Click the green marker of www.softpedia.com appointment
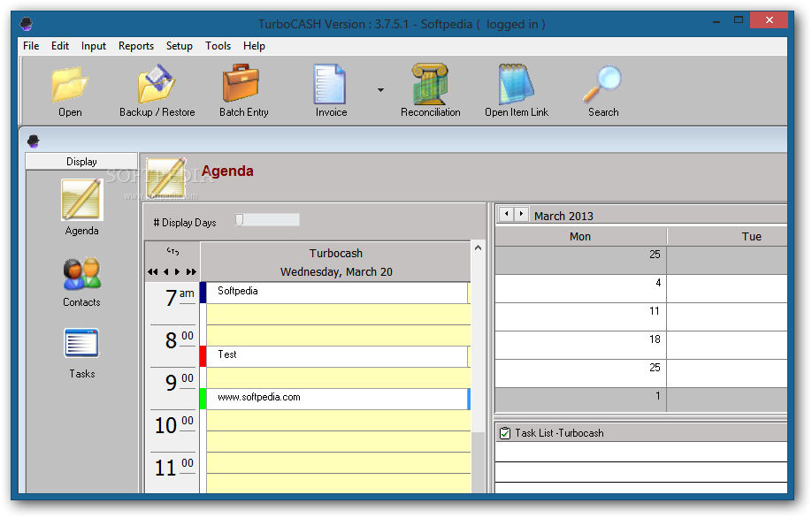This screenshot has width=812, height=518. pyautogui.click(x=203, y=399)
